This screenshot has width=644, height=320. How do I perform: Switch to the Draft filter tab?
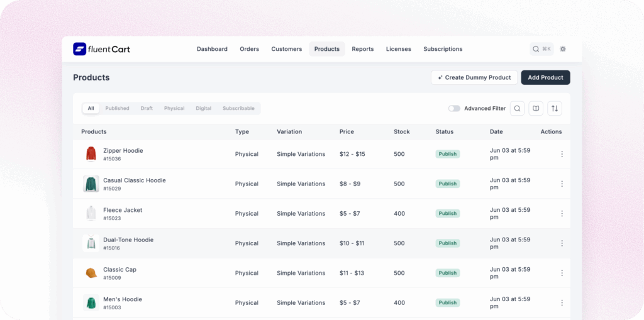point(147,108)
